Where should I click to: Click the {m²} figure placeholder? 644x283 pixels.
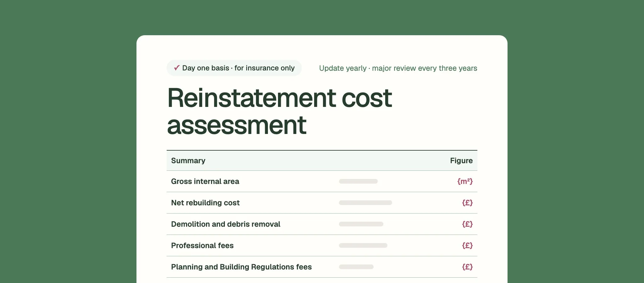(465, 181)
